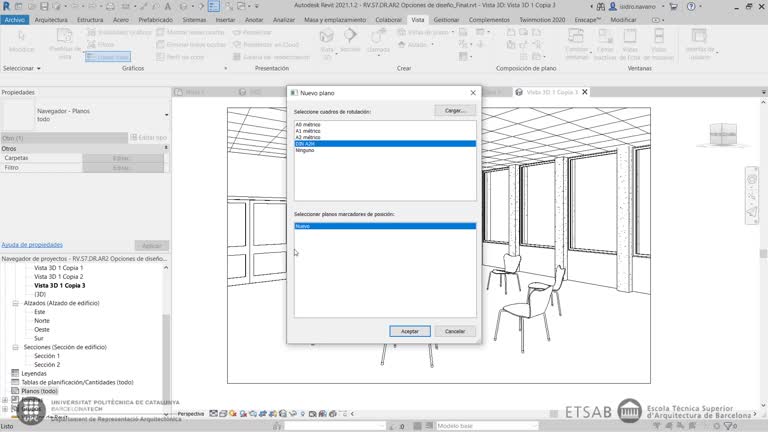The image size is (768, 432).
Task: Choose Ninguno in title block list
Action: (x=305, y=150)
